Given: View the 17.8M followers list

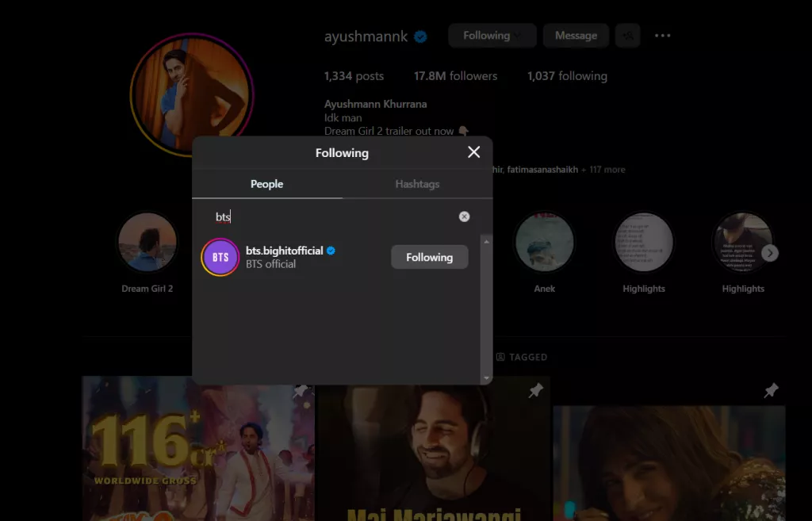Looking at the screenshot, I should 455,75.
